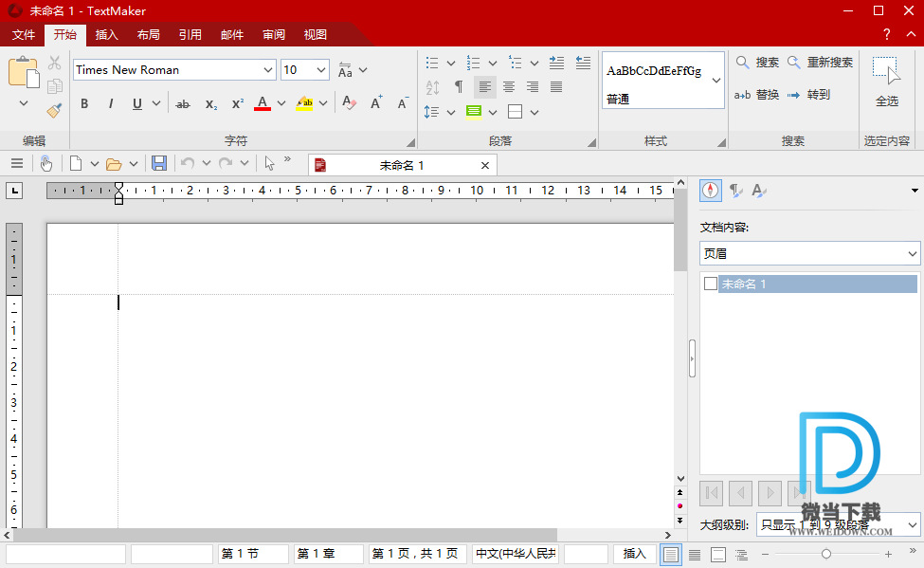
Task: Switch to the 视图 ribbon tab
Action: 316,35
